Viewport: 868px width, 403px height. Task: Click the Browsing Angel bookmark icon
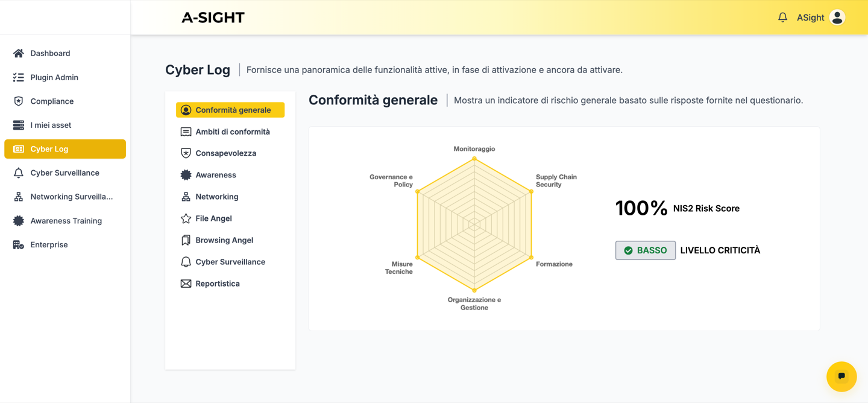click(186, 240)
